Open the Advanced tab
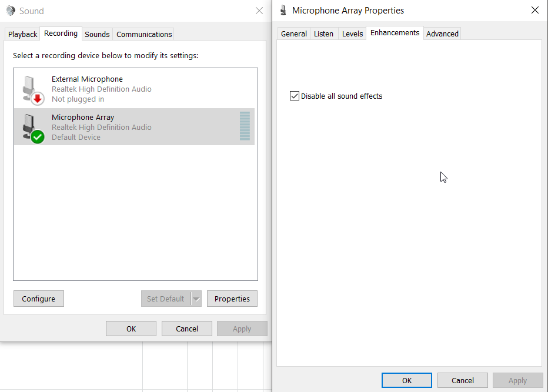This screenshot has height=392, width=548. [442, 33]
